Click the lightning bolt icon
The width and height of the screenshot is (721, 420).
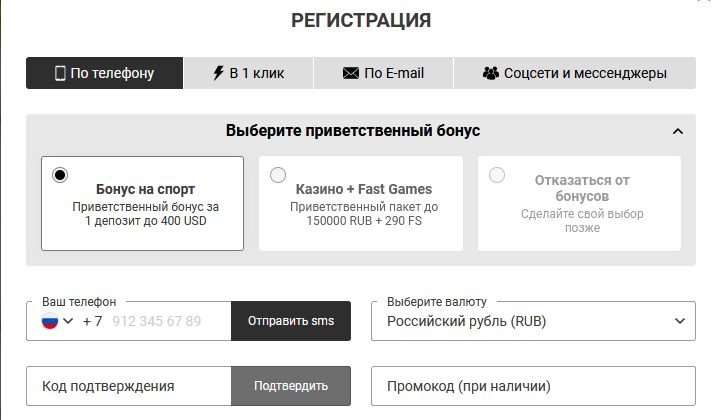tap(218, 73)
